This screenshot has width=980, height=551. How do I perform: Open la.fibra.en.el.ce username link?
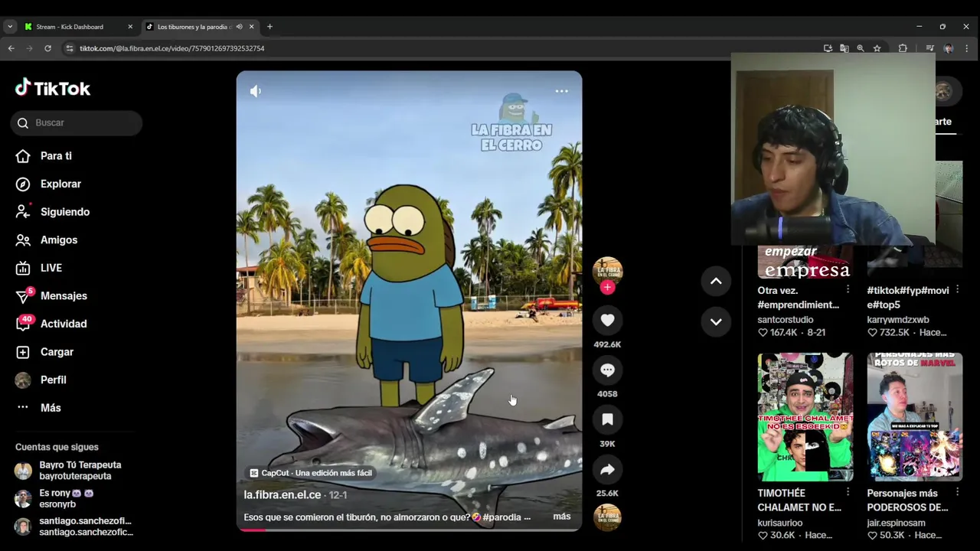pyautogui.click(x=282, y=495)
